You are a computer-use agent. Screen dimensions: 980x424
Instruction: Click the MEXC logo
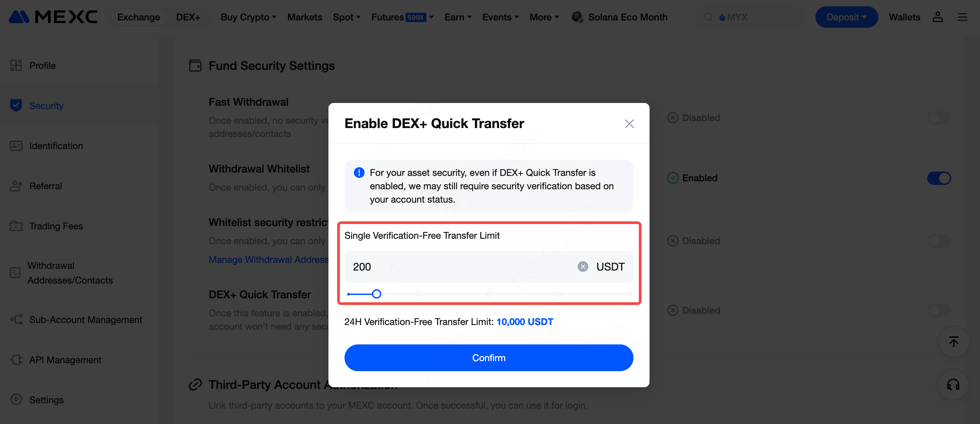(x=53, y=17)
